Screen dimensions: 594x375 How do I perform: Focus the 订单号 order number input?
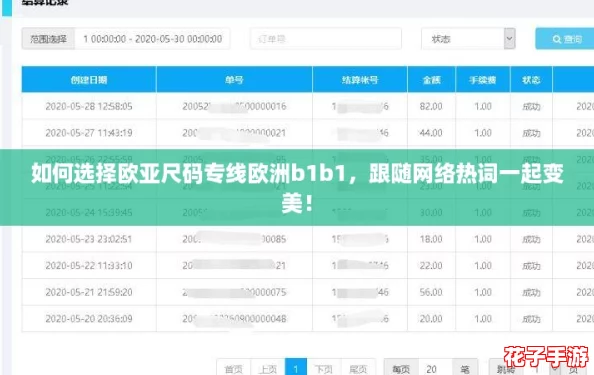point(325,39)
